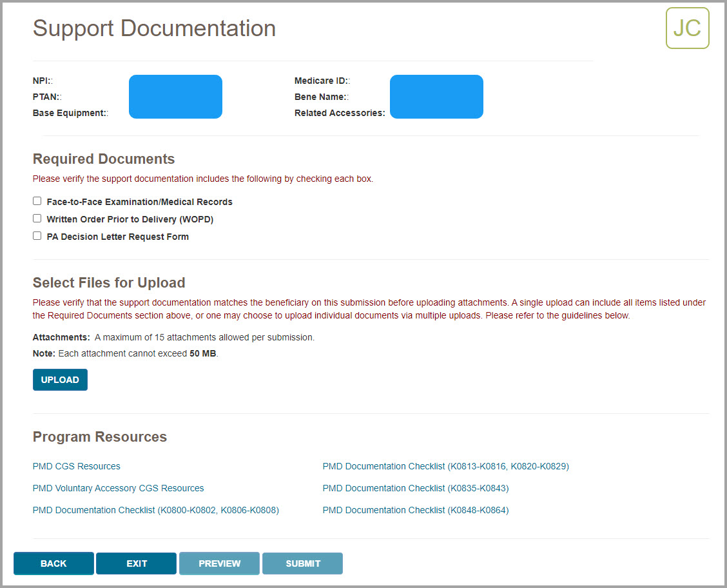Open PMD Documentation Checklist for K0800-K0802, K0806-K0808

(155, 510)
